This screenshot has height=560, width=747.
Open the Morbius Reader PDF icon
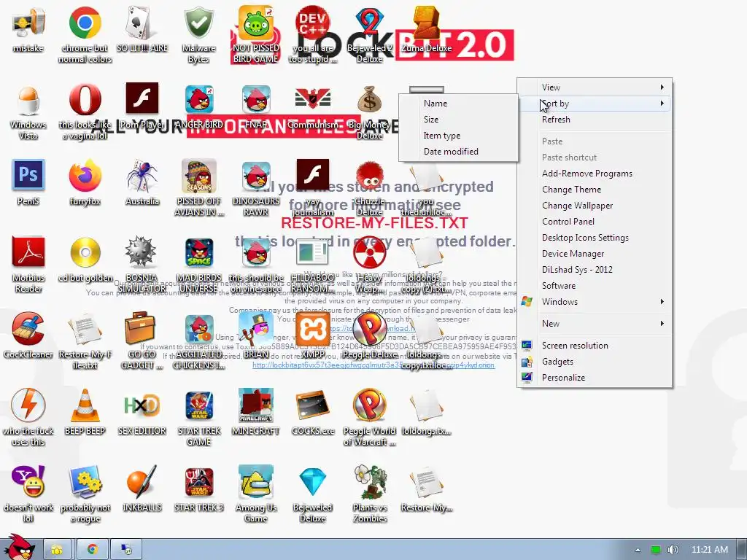28,265
